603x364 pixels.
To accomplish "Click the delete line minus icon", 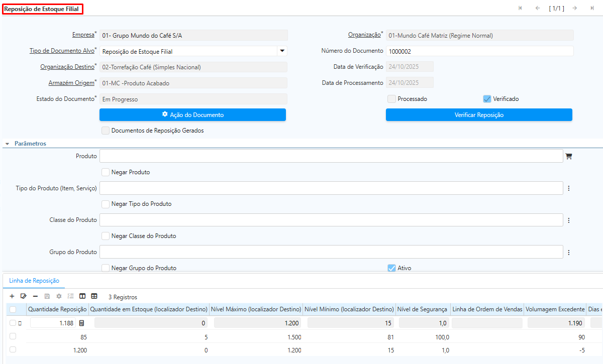I will tap(35, 297).
